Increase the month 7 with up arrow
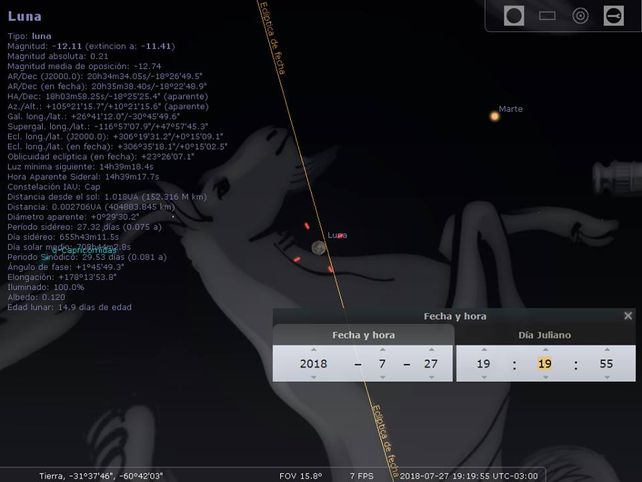Screen dimensions: 642x482 click(382, 350)
